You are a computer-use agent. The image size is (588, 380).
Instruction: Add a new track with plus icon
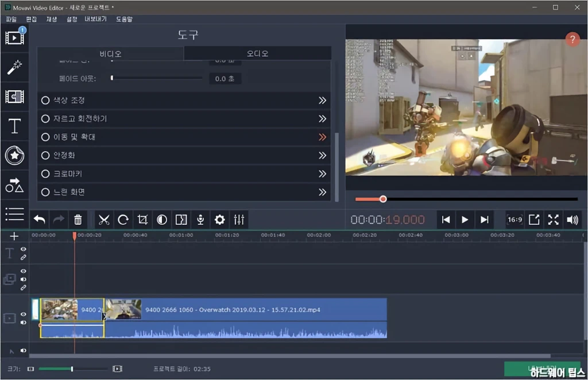coord(14,236)
